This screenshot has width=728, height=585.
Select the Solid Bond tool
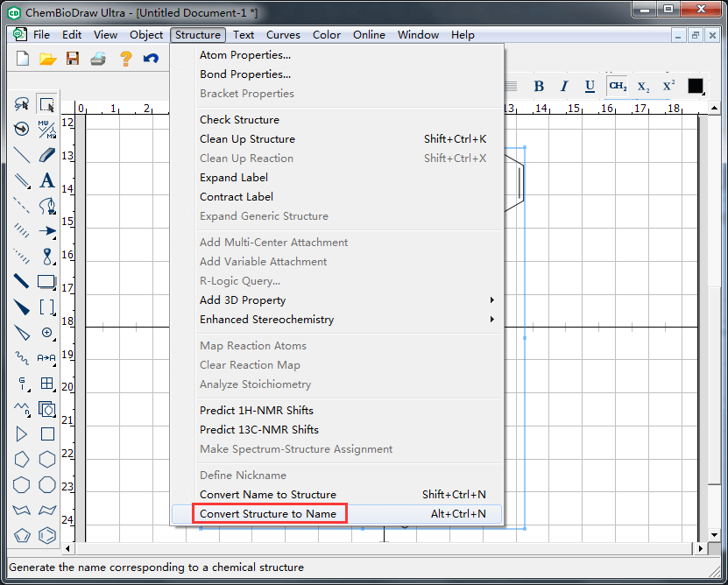click(x=21, y=155)
